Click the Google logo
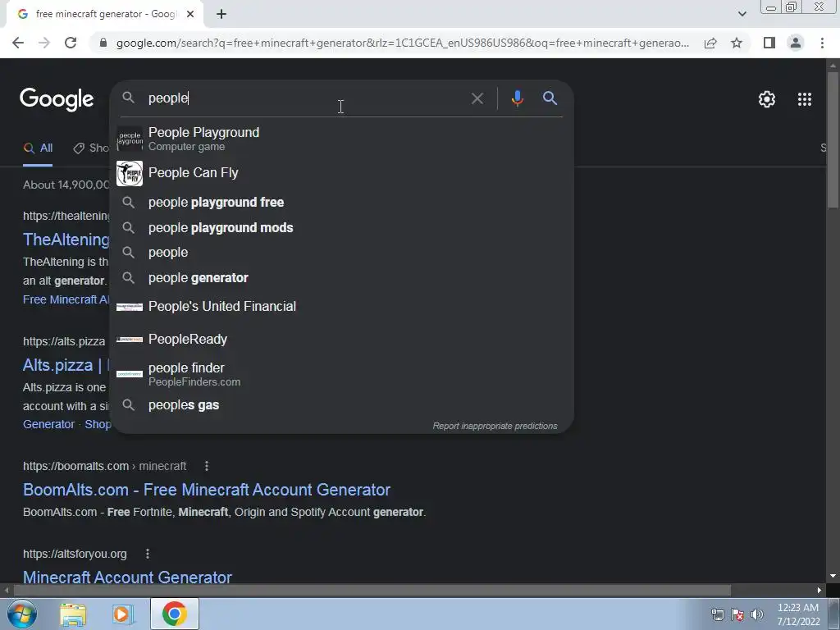The height and width of the screenshot is (630, 840). click(x=57, y=99)
